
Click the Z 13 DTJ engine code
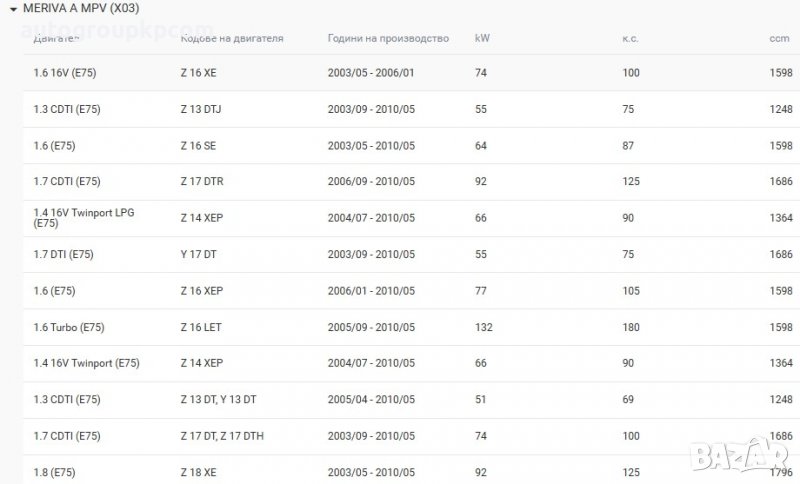[205, 110]
